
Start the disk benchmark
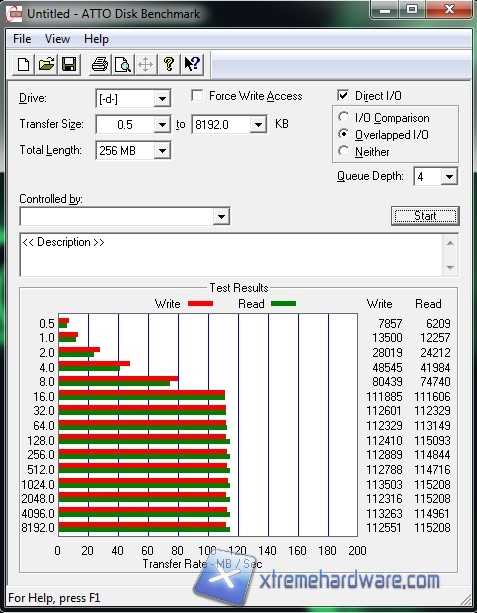coord(425,216)
